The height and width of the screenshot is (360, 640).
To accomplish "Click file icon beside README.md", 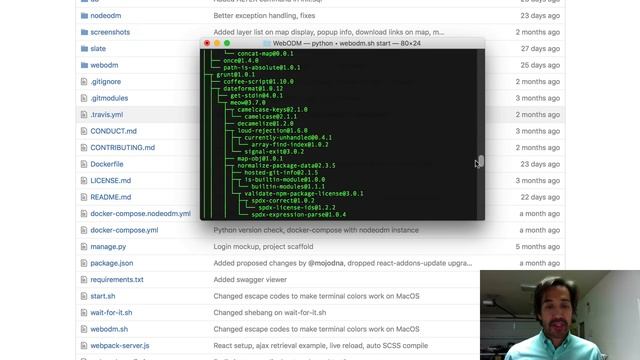I will tap(84, 197).
